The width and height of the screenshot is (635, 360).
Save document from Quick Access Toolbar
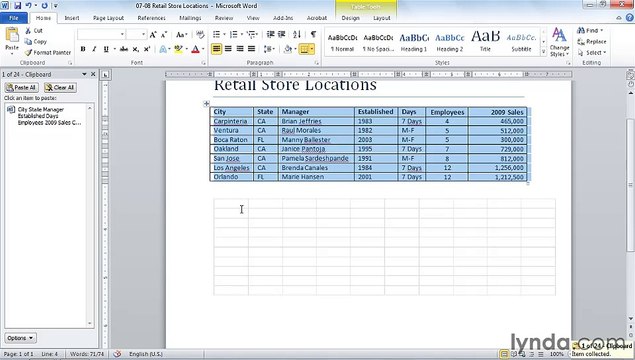[x=17, y=6]
